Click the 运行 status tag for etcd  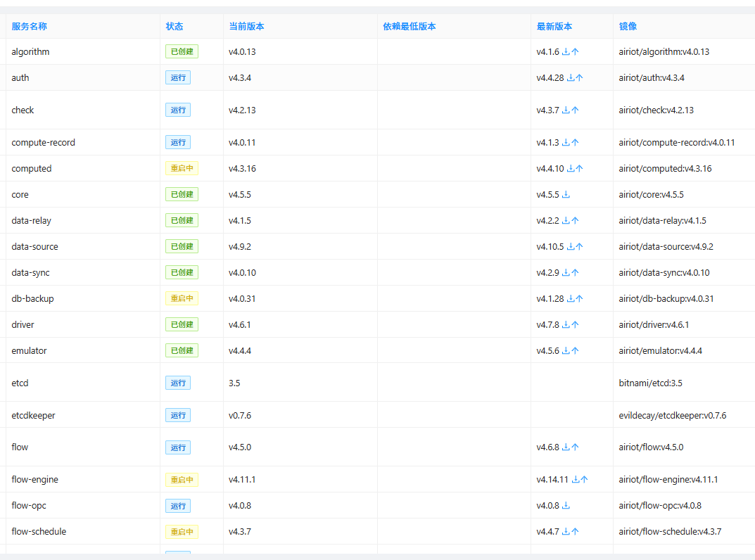(x=178, y=383)
